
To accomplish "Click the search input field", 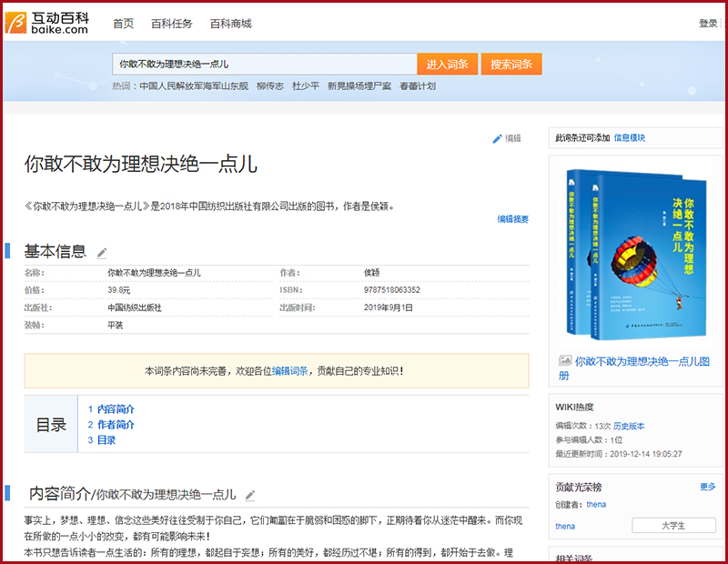I will click(x=264, y=64).
